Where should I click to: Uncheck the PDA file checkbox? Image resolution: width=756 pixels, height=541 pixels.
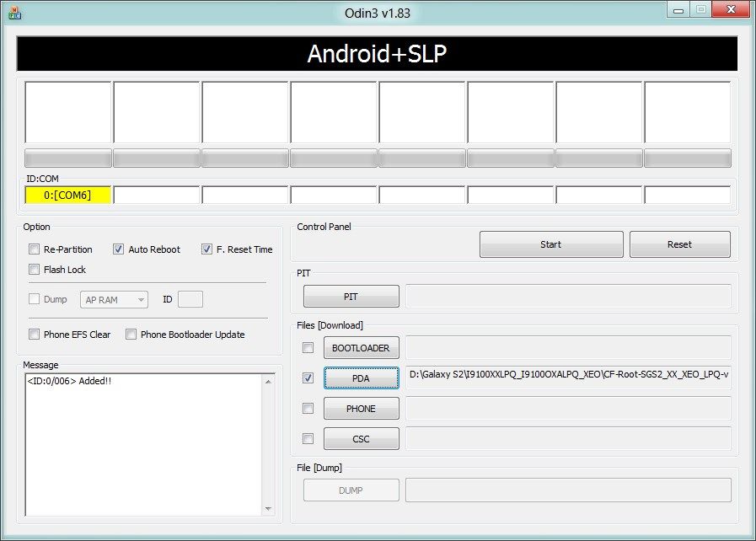tap(308, 378)
